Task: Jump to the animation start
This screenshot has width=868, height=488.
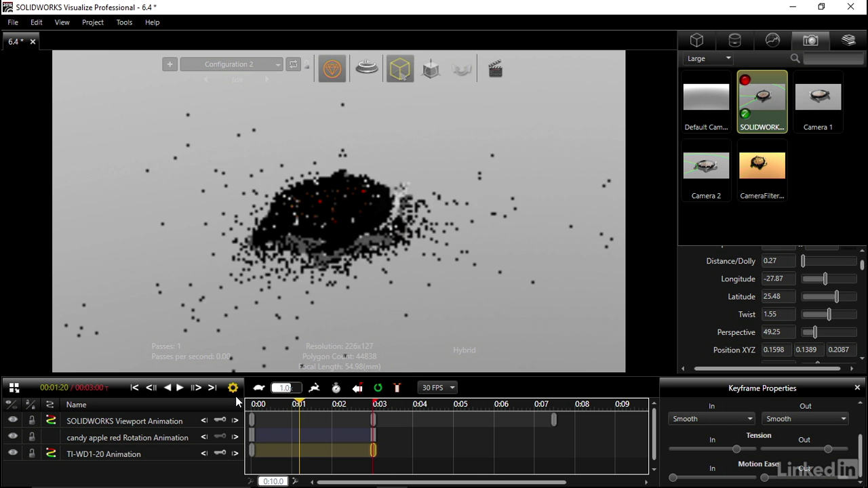Action: pos(134,388)
